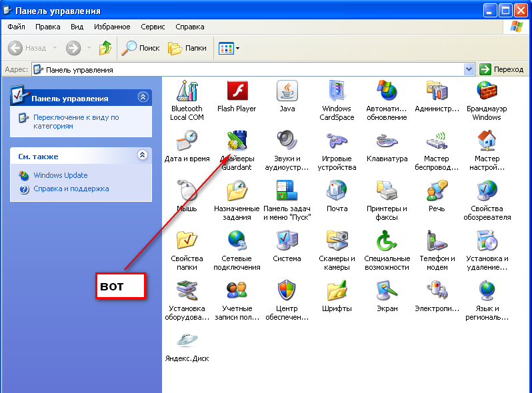
Task: Open the Справка menu
Action: [189, 27]
